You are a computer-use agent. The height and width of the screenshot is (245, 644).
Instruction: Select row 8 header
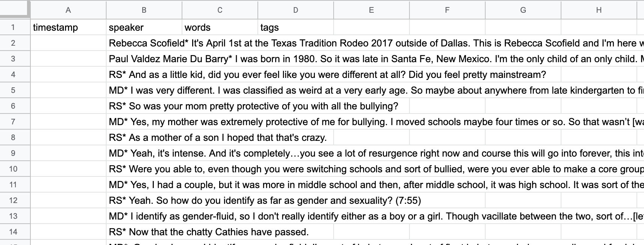pos(15,137)
